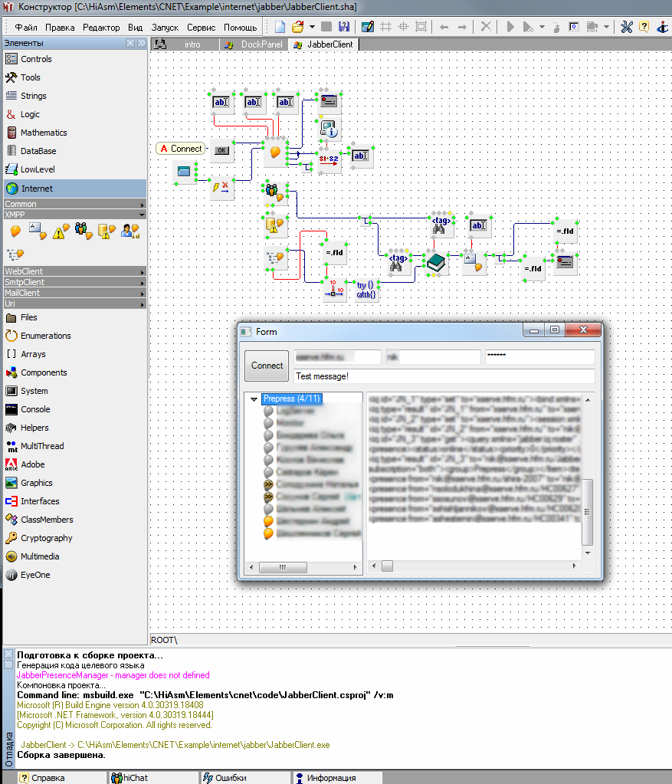Screen dimensions: 672x784
Task: Click the run project play icon
Action: 510,27
